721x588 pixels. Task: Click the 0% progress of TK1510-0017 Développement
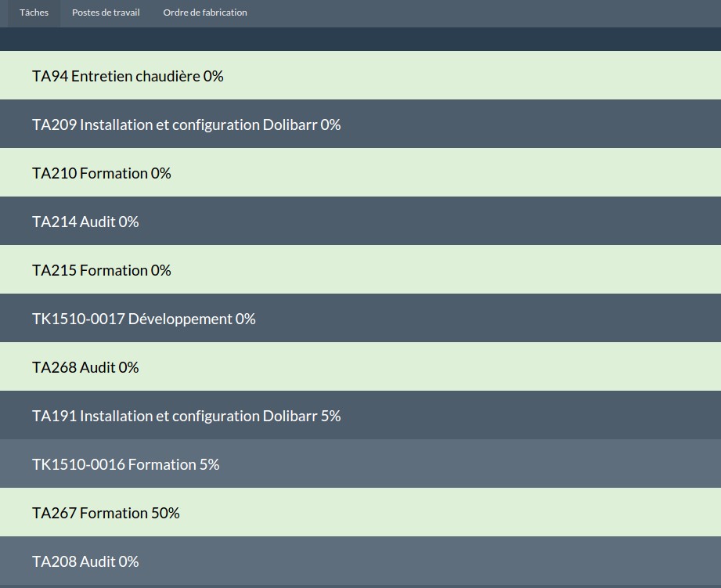point(246,319)
